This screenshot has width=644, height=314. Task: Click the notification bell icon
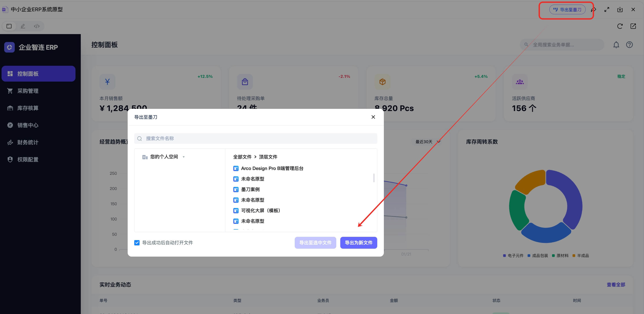click(x=616, y=45)
